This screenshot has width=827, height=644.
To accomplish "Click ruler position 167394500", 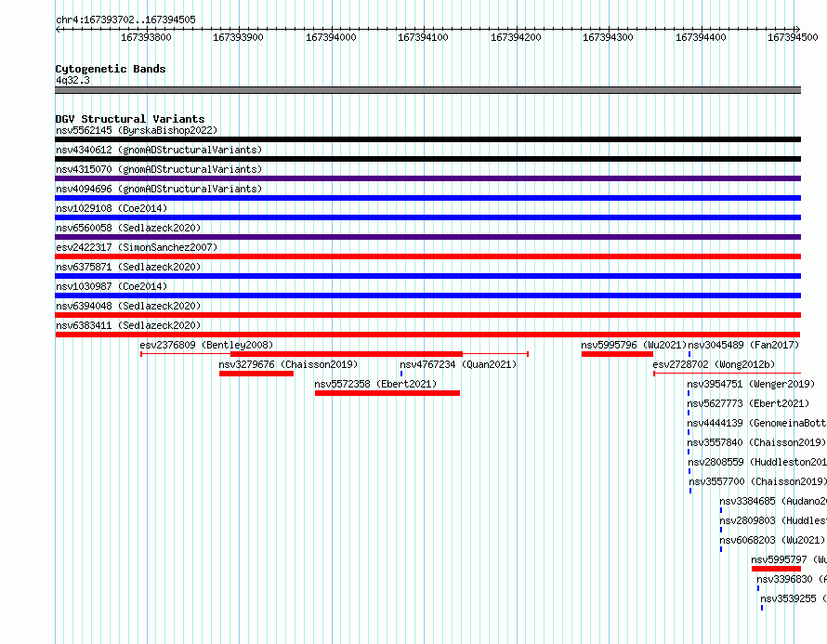I will (x=793, y=37).
